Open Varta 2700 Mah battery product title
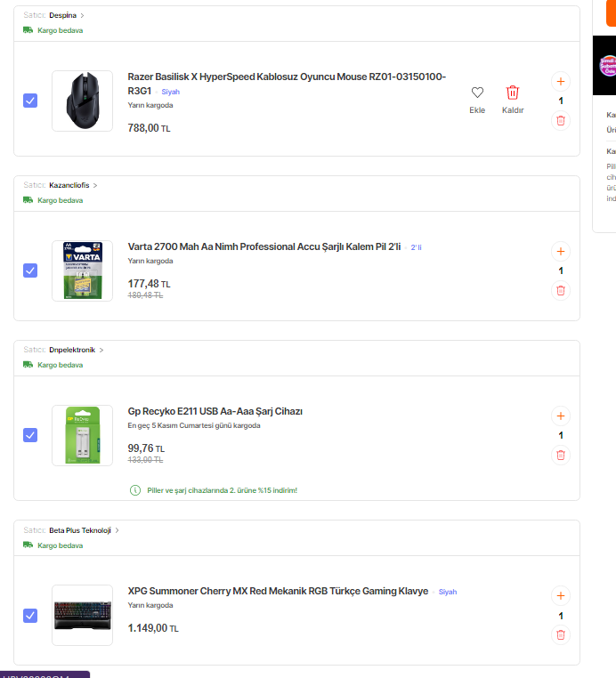Image resolution: width=616 pixels, height=678 pixels. pos(264,246)
